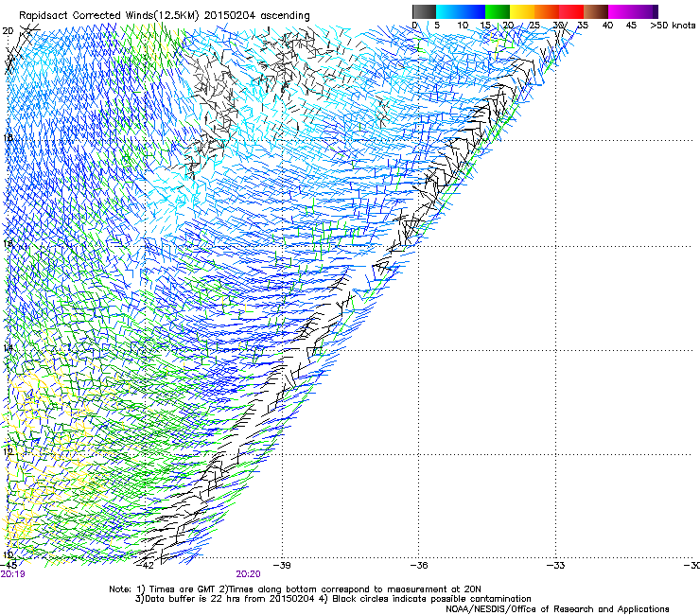Viewport: 700px width, 615px height.
Task: Click the "10" tick label under the color bar
Action: 463,26
